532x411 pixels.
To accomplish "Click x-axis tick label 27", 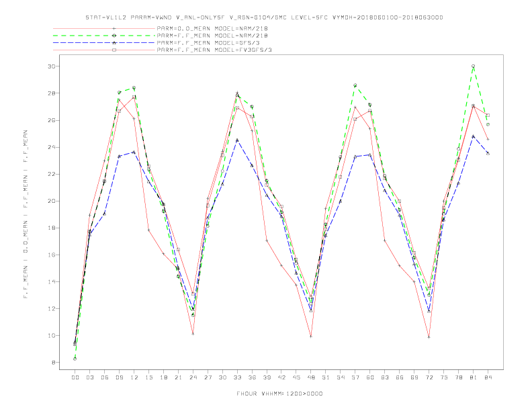I will pos(208,377).
